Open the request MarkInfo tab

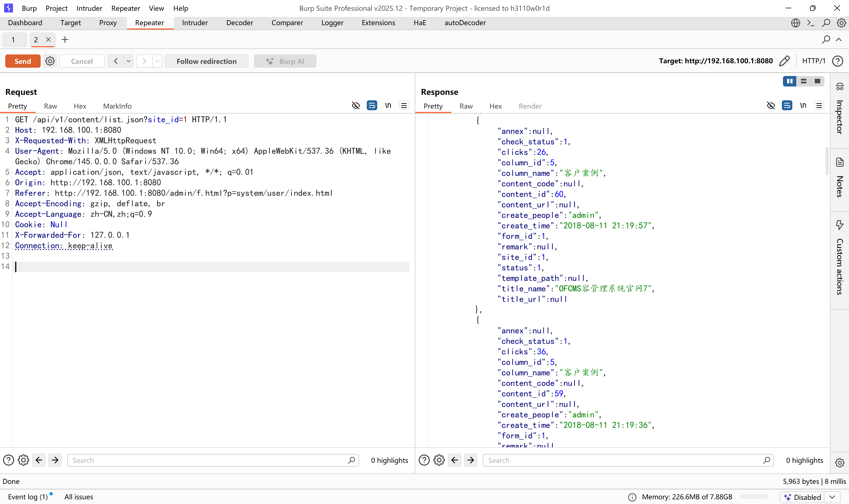(x=117, y=106)
